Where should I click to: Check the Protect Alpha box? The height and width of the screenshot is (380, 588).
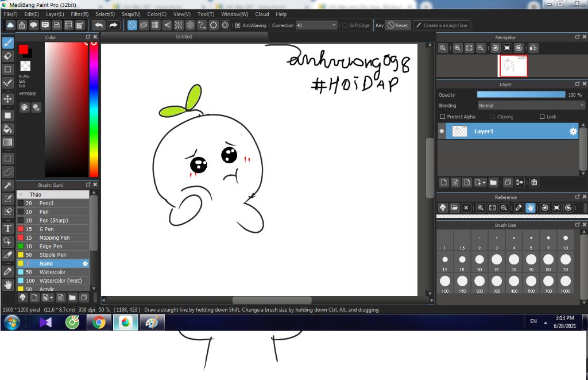pos(443,117)
